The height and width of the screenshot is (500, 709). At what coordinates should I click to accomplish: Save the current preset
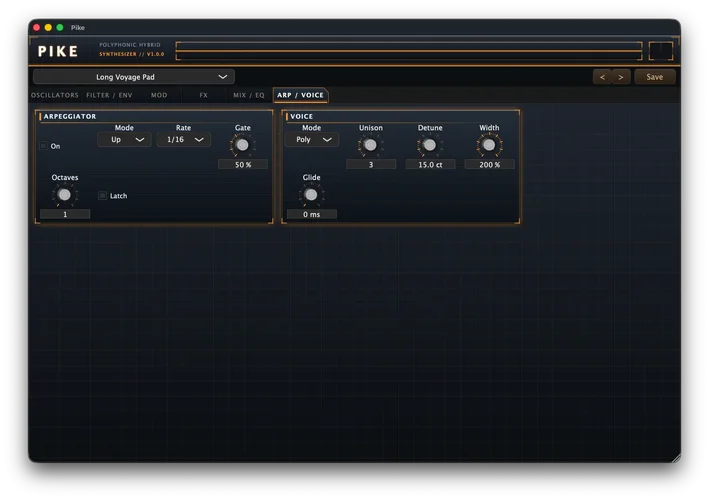pyautogui.click(x=654, y=77)
